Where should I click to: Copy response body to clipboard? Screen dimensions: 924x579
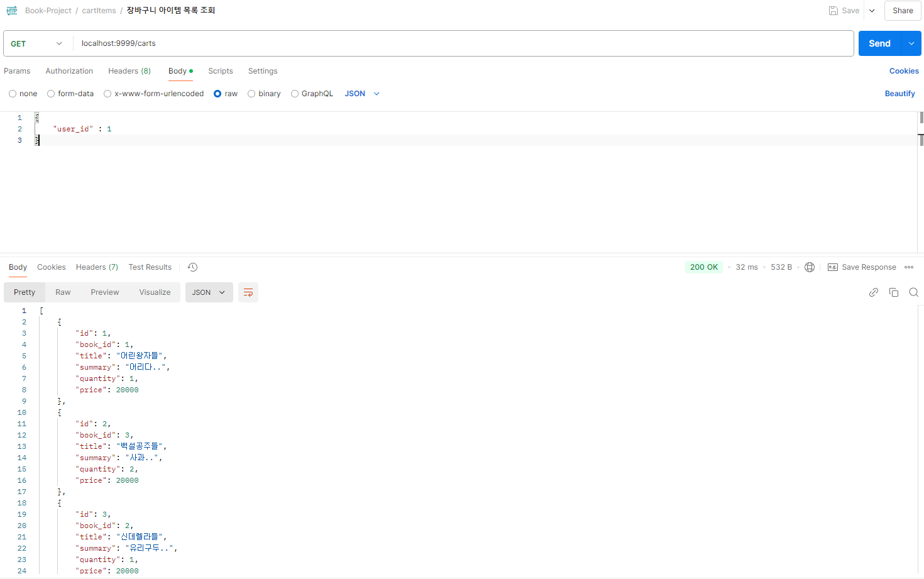[894, 292]
